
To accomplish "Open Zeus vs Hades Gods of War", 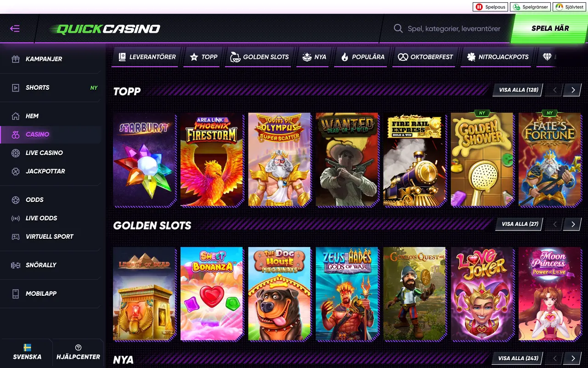I will 347,294.
